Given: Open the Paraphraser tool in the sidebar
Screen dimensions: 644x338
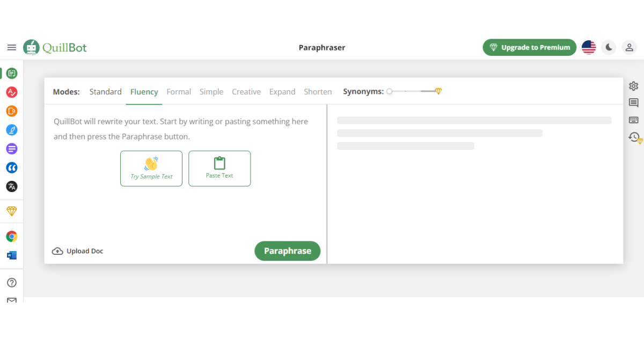Looking at the screenshot, I should pos(12,73).
